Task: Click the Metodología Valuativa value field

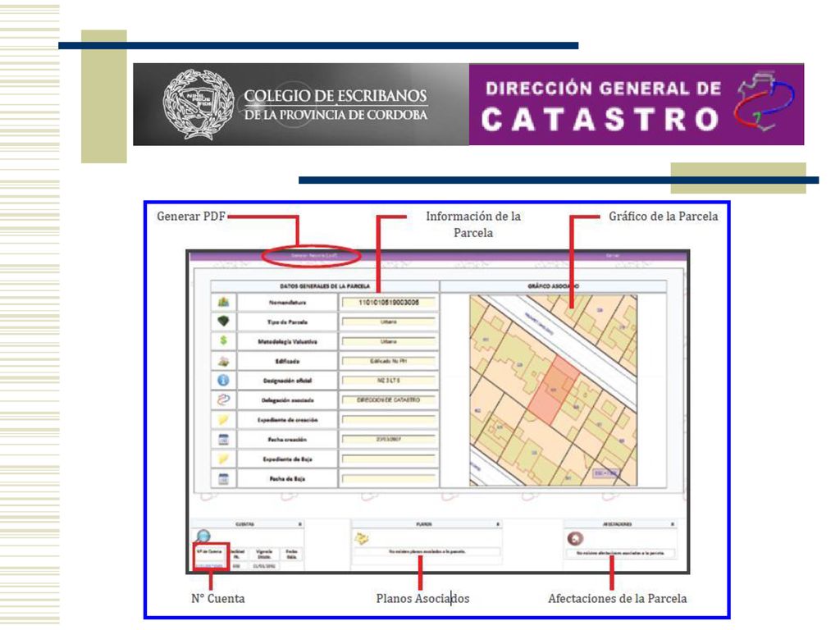Action: (388, 341)
